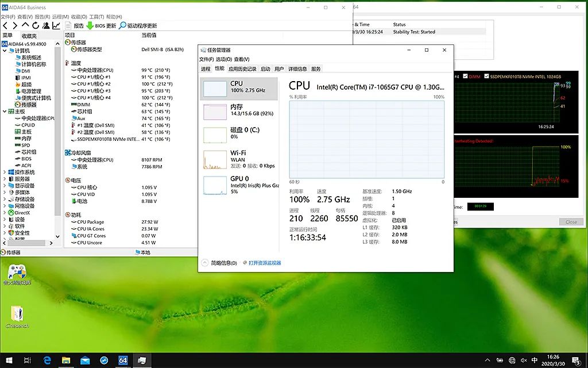Collapse the 主板 tree node
This screenshot has width=588, height=368.
tap(5, 112)
